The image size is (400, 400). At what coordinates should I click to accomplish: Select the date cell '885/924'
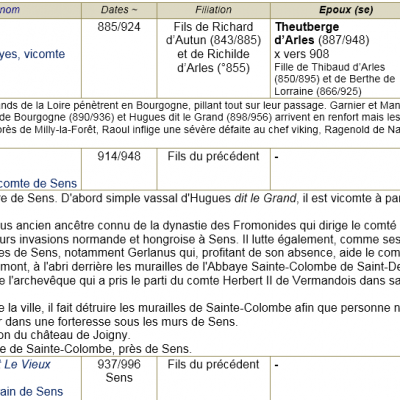click(119, 27)
